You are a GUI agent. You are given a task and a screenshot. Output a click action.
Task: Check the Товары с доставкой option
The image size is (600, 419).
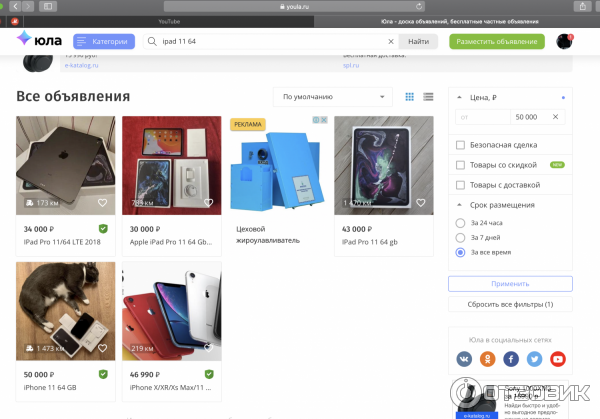pyautogui.click(x=460, y=185)
